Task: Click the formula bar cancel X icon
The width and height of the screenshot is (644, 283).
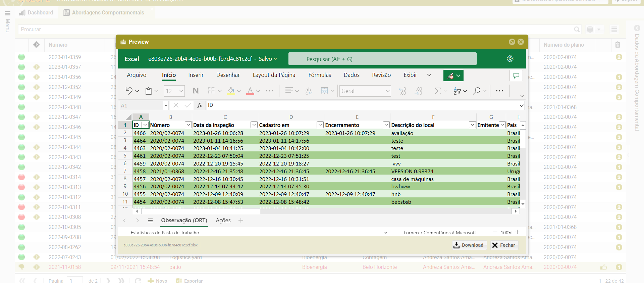Action: (176, 105)
